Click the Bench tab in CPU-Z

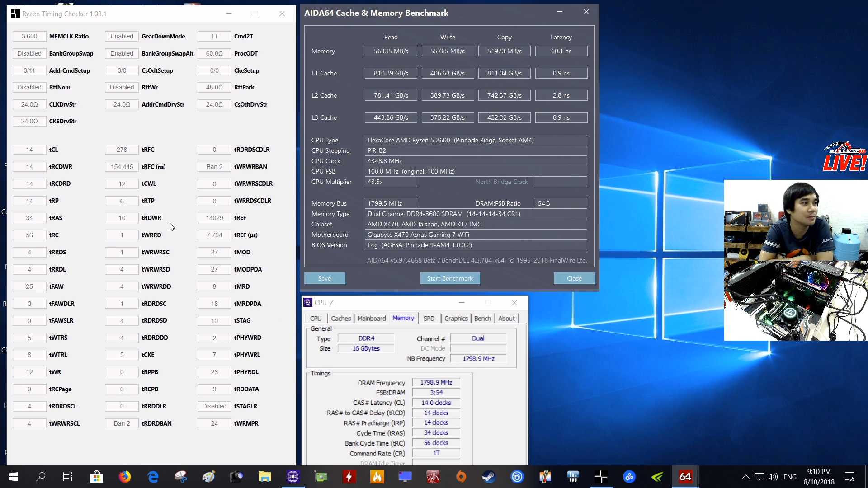tap(482, 319)
